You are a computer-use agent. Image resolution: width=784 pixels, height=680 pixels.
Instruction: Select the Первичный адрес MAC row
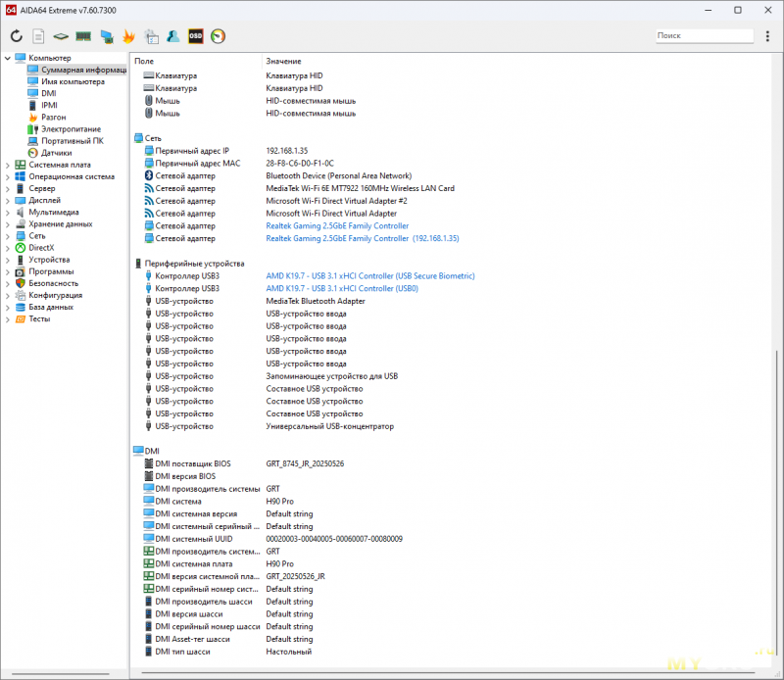tap(450, 164)
